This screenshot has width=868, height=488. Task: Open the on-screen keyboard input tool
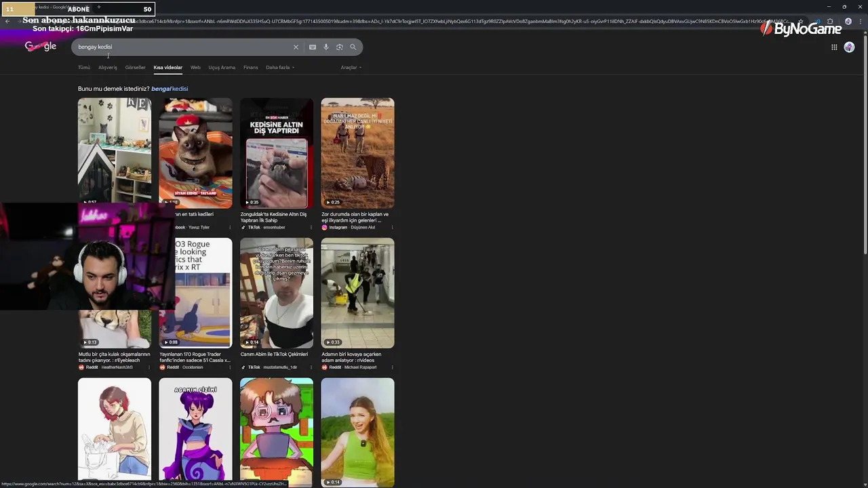[x=312, y=47]
